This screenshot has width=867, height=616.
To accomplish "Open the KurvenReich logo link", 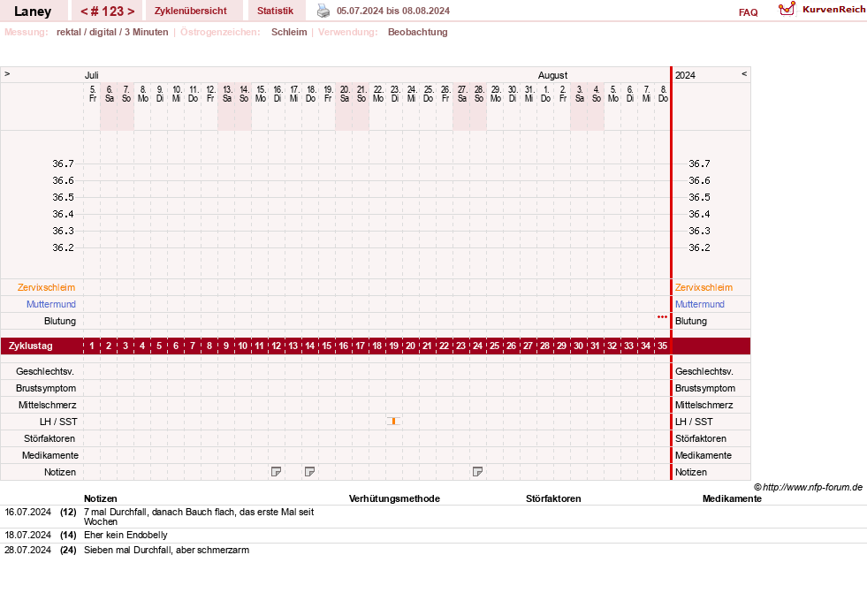I will 822,10.
